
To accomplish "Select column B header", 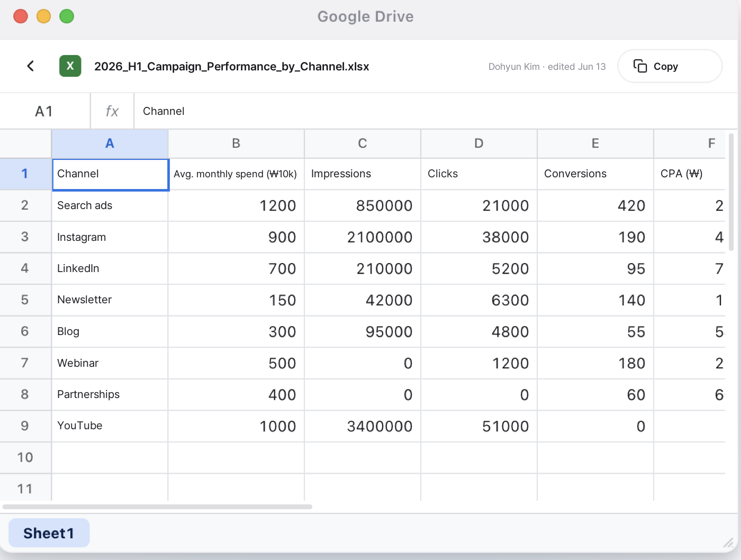I will coord(236,143).
